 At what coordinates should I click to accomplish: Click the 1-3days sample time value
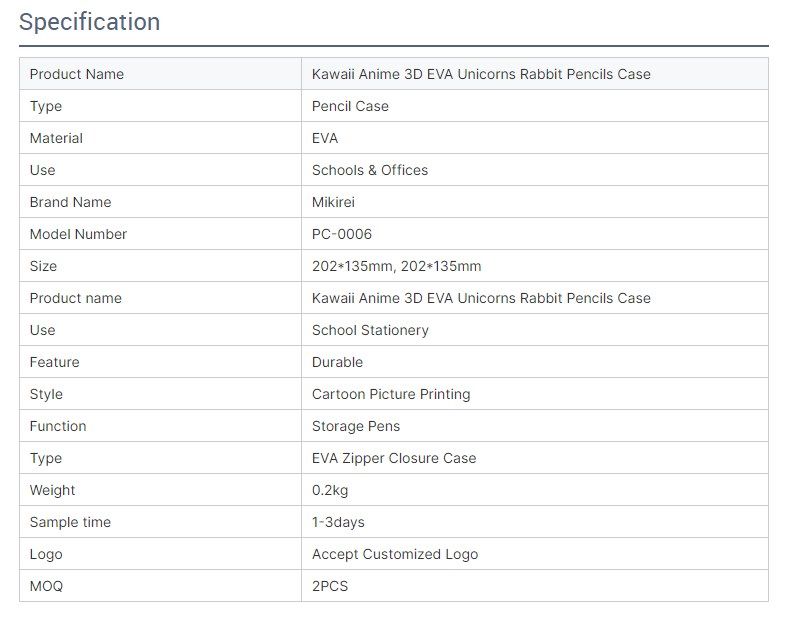coord(338,522)
